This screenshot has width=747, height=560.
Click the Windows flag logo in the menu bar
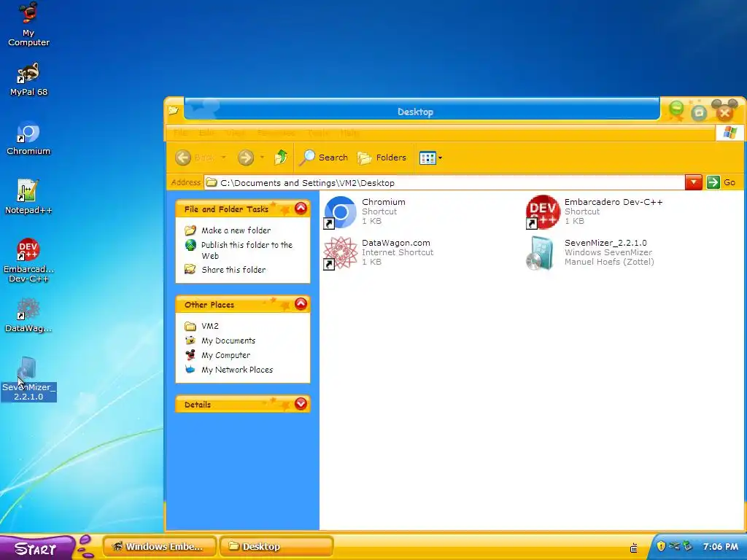(x=729, y=133)
